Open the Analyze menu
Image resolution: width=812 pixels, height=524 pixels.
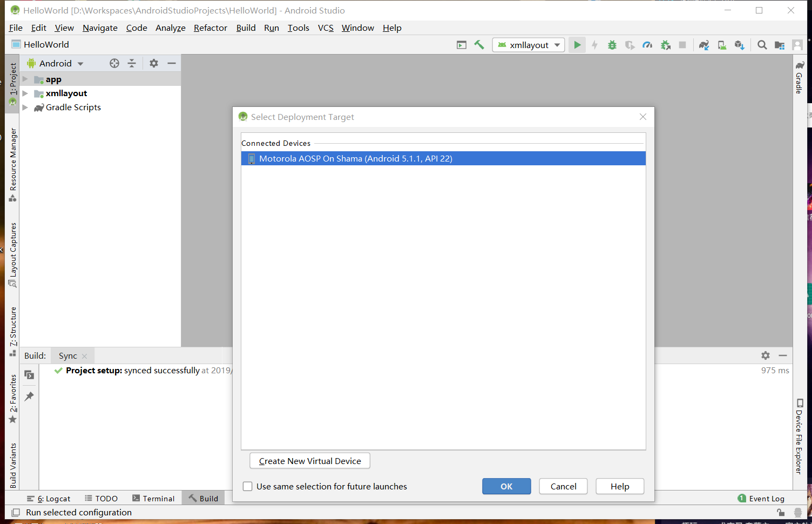pyautogui.click(x=171, y=28)
